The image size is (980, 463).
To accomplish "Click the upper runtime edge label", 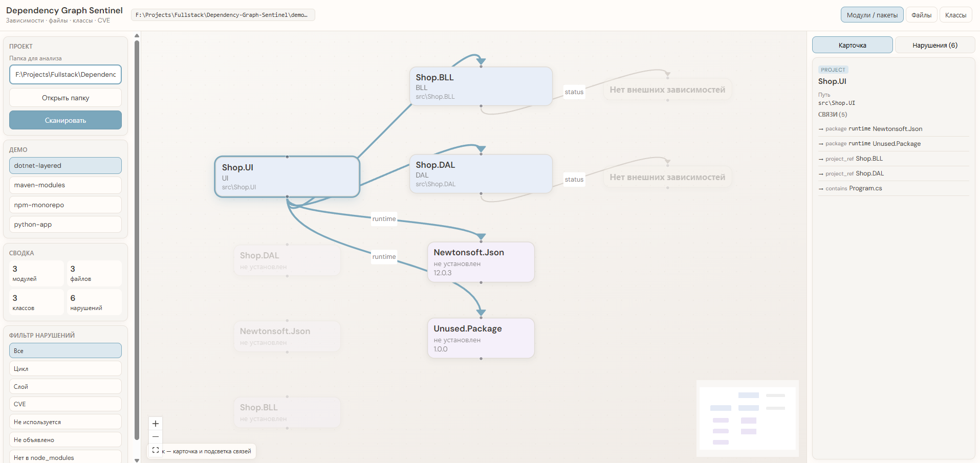I will click(x=384, y=219).
